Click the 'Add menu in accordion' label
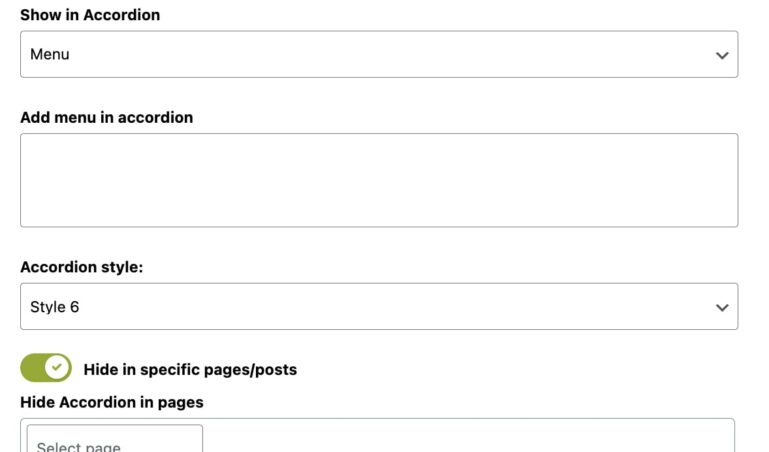769x452 pixels. 107,117
